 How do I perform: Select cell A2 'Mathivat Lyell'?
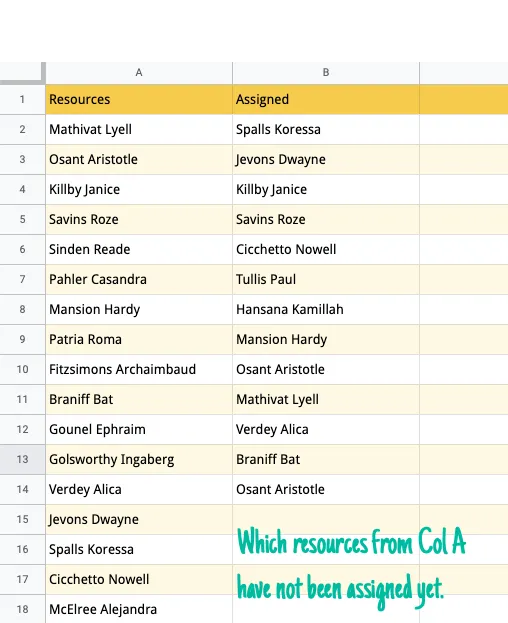(139, 130)
